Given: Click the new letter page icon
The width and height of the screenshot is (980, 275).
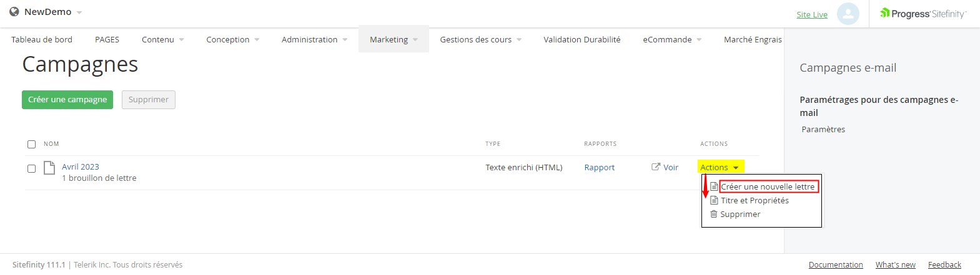Looking at the screenshot, I should coord(714,186).
